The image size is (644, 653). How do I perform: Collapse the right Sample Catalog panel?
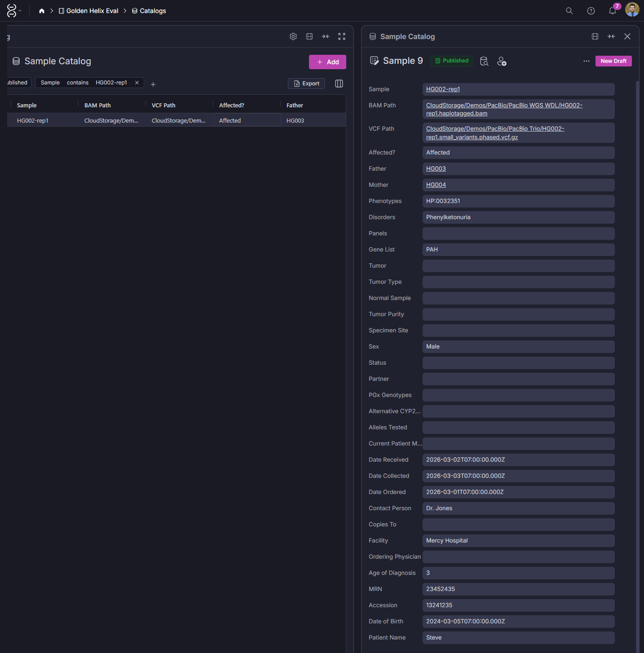pos(611,36)
